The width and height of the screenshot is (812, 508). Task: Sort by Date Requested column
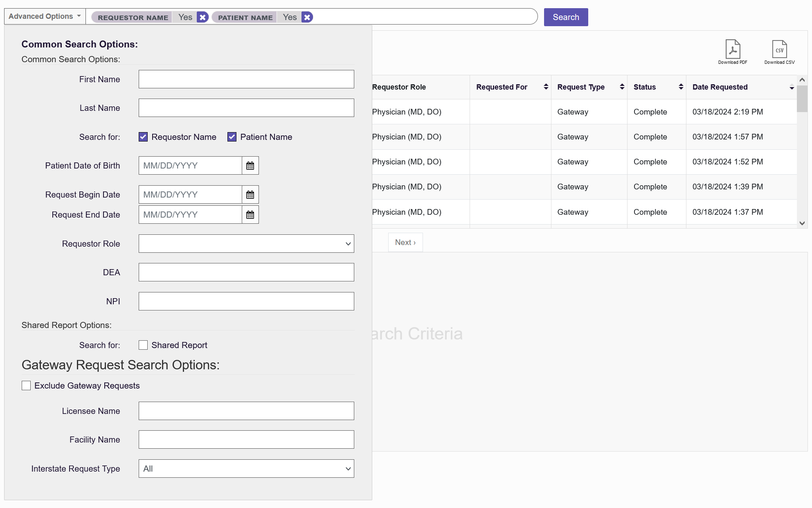point(792,87)
